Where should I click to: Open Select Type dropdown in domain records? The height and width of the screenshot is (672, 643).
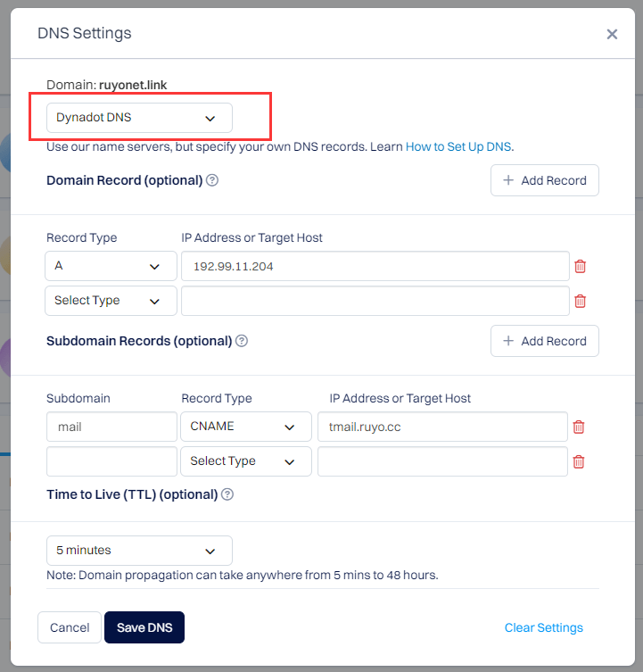pyautogui.click(x=111, y=301)
